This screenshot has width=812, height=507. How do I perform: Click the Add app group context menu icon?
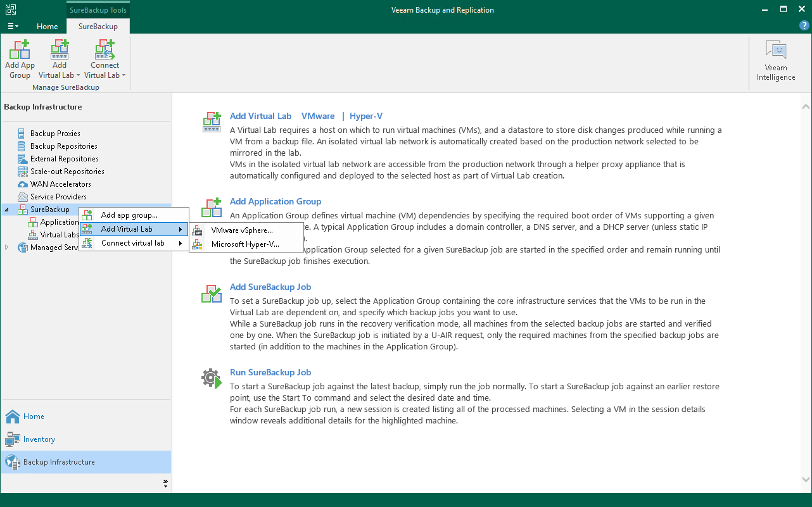(87, 216)
